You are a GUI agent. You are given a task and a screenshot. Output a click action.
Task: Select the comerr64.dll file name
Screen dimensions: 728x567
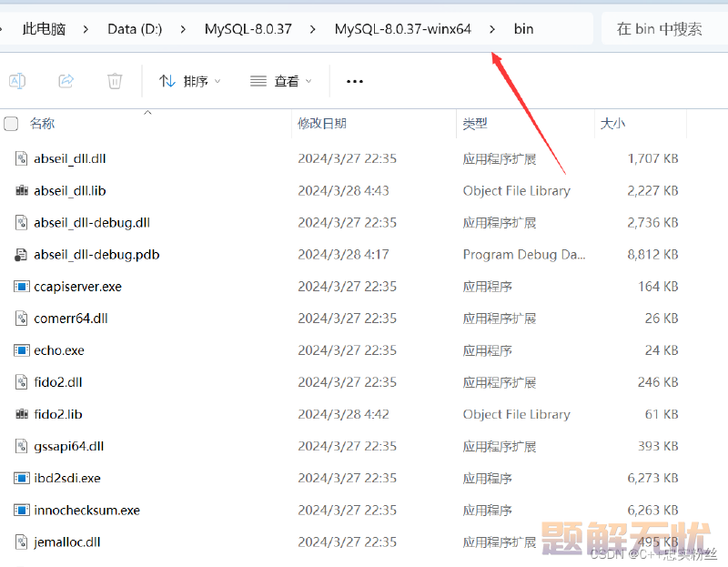[71, 319]
